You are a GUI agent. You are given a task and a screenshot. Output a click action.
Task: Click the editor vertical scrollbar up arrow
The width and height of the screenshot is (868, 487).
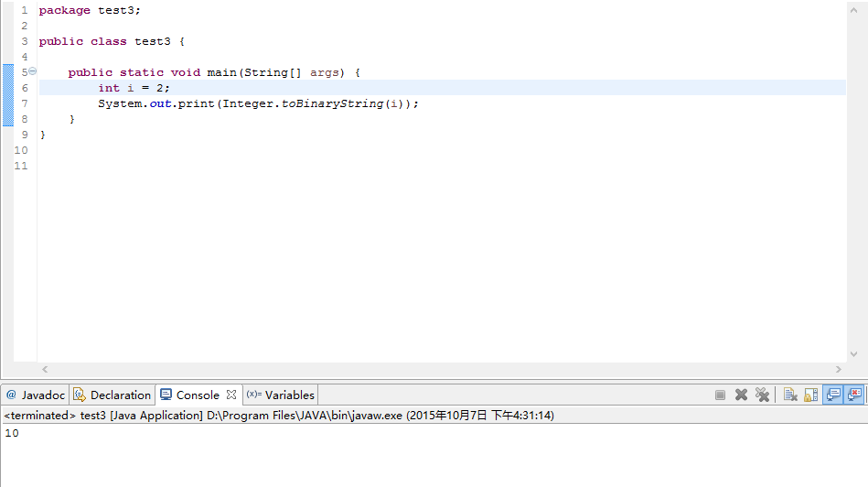[853, 10]
